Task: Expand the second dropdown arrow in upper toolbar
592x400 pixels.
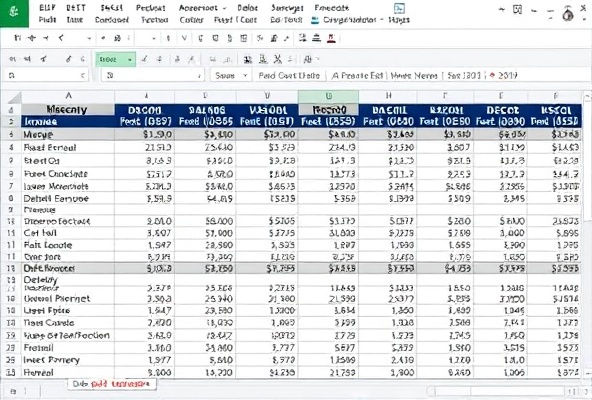Action: (154, 38)
